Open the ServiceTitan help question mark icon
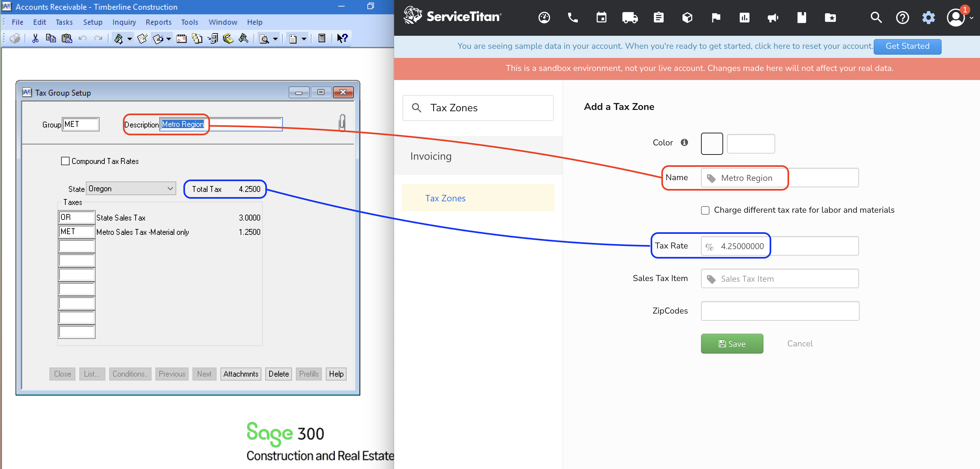 pos(902,18)
